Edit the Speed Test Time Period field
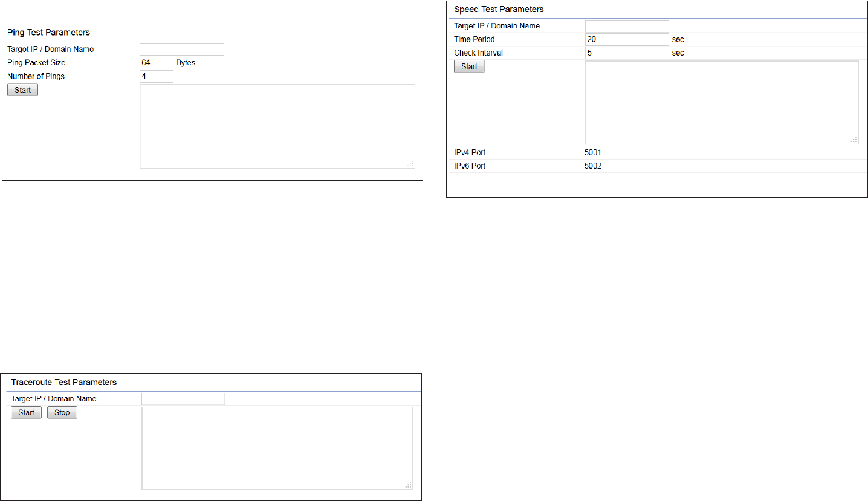The image size is (868, 501). pyautogui.click(x=627, y=39)
